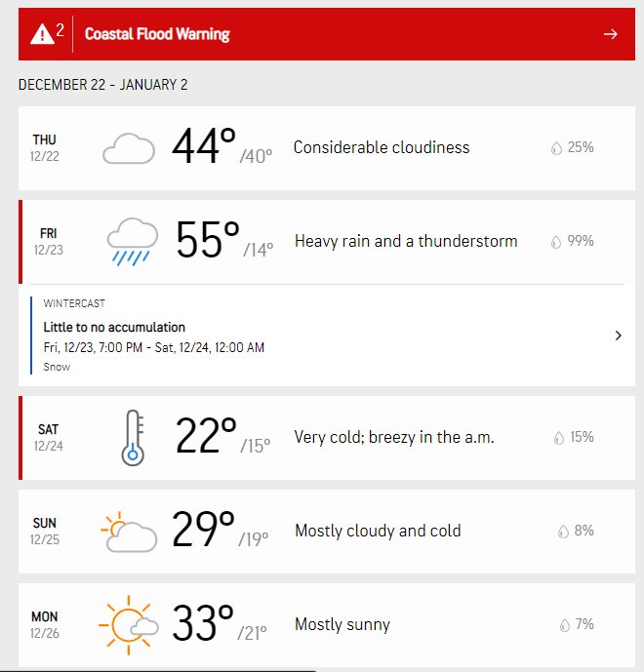Open Mostly sunny Monday forecast
The height and width of the screenshot is (672, 644).
(327, 625)
